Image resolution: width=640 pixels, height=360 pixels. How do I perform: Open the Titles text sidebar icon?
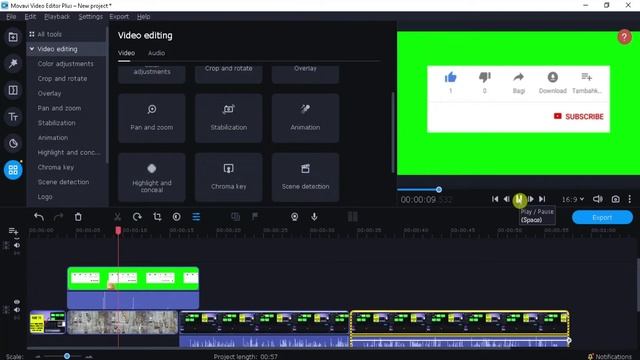pos(13,117)
